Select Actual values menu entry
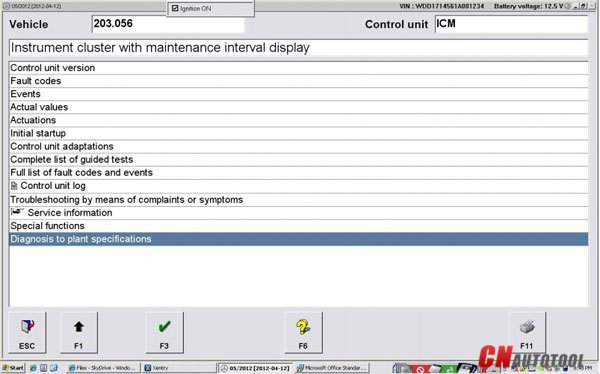Viewport: 600px width, 374px height. 298,107
